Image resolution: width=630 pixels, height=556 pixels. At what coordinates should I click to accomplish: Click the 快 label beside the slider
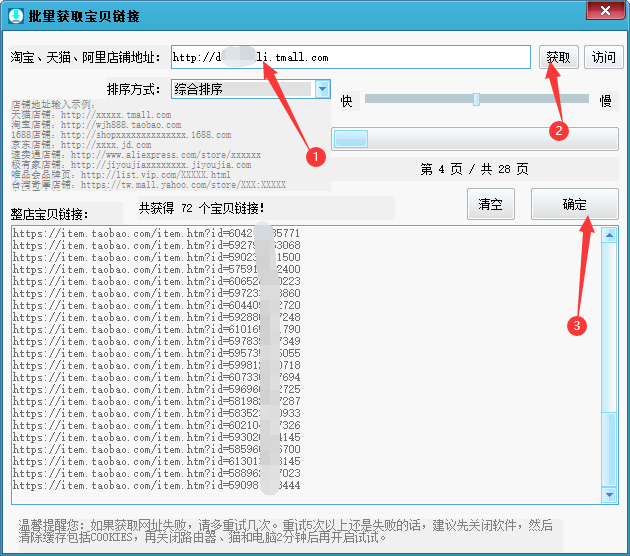point(346,100)
